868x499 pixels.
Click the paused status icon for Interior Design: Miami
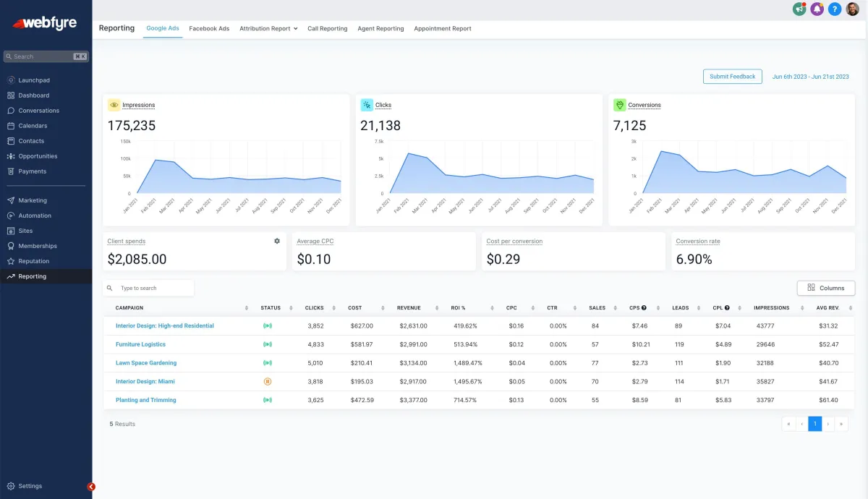268,382
